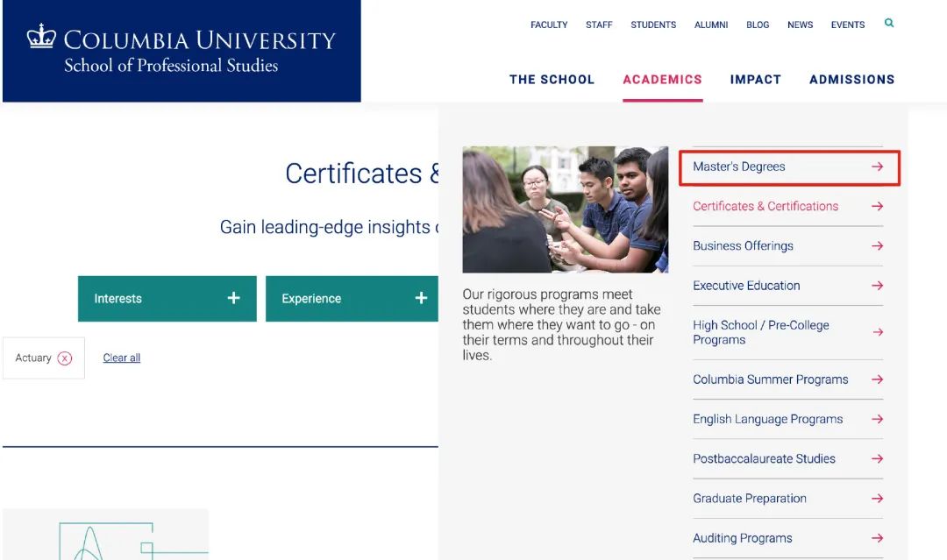Click the students discussion photo

pos(565,209)
